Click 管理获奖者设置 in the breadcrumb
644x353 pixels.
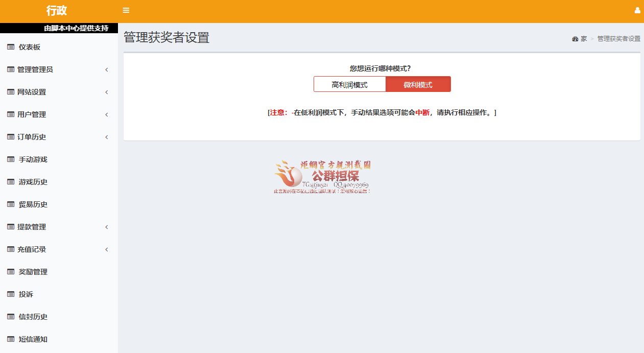(618, 38)
